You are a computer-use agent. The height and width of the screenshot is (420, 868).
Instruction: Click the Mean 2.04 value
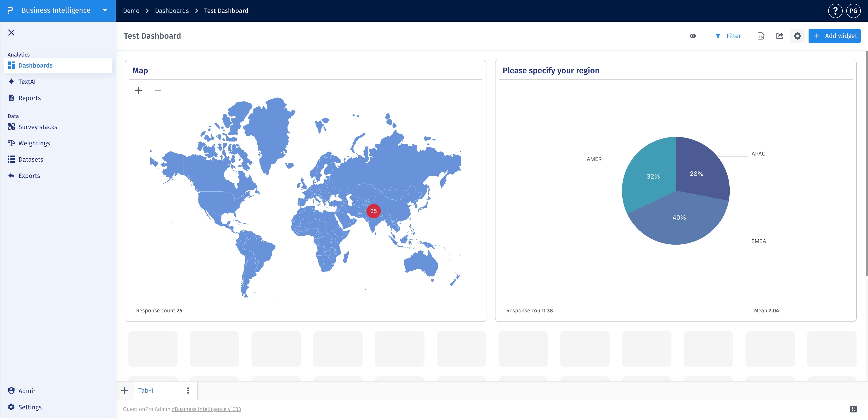(766, 310)
